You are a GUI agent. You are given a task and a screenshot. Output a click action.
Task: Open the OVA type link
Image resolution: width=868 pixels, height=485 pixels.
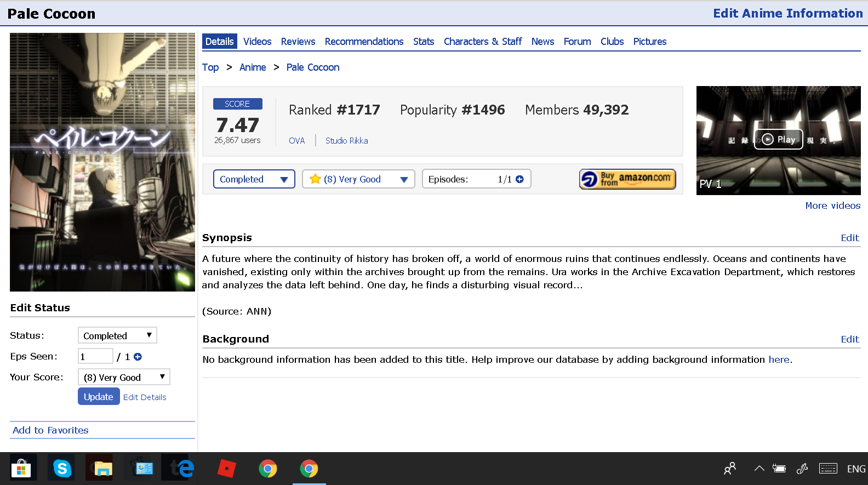(x=296, y=140)
